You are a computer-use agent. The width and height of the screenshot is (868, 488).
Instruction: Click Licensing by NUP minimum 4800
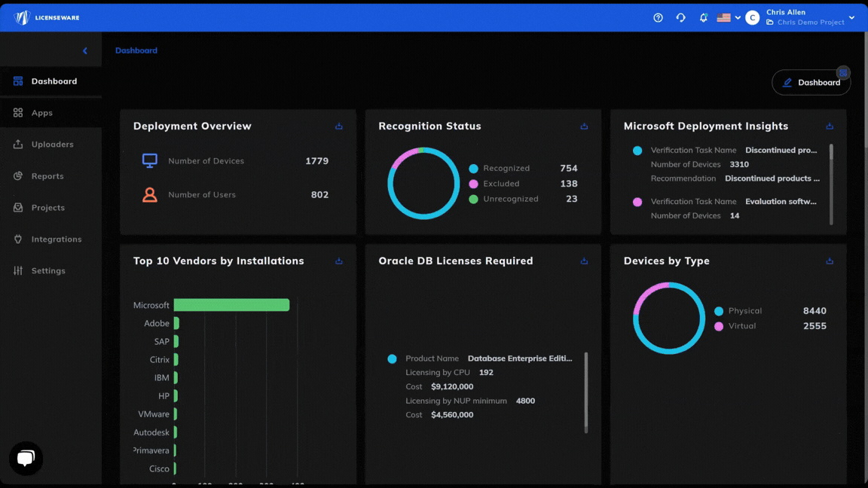pyautogui.click(x=470, y=401)
